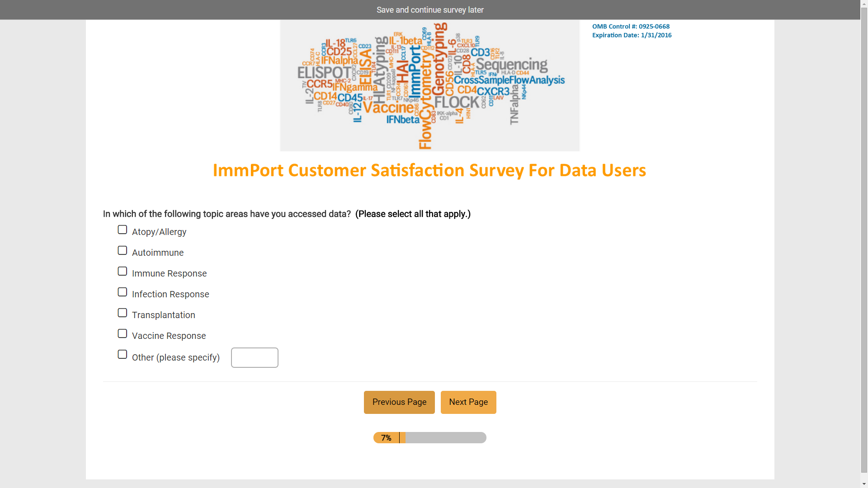Click the survey title heading
868x488 pixels.
[x=429, y=170]
